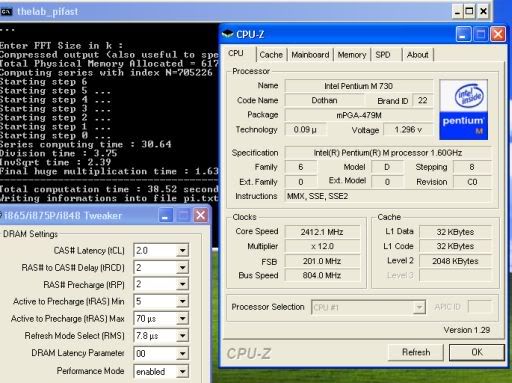Screen dimensions: 512x383
Task: Close the thelab_pifast console window
Action: click(x=483, y=12)
